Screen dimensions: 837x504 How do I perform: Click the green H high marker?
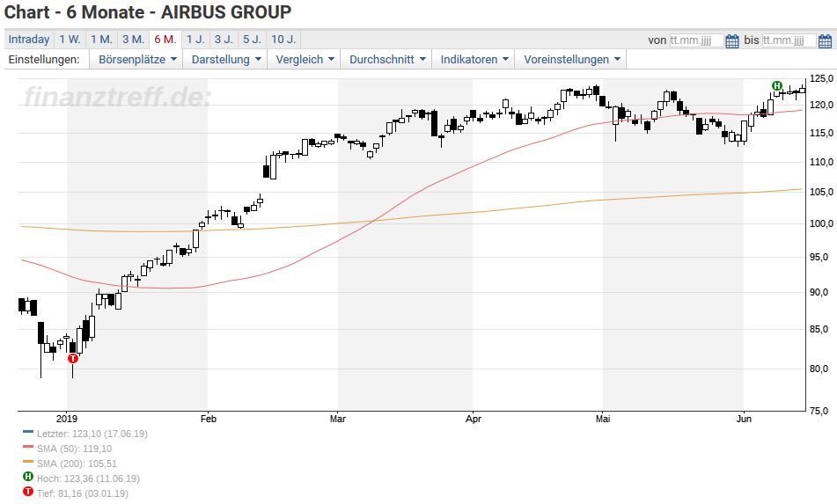click(777, 86)
